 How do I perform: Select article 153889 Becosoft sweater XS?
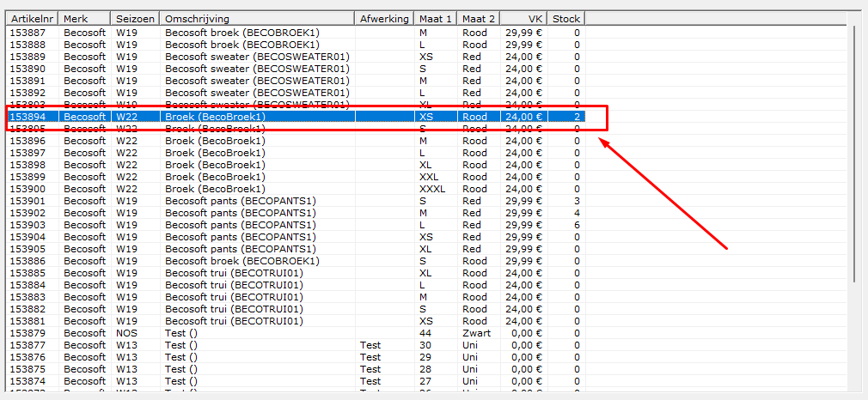coord(296,57)
